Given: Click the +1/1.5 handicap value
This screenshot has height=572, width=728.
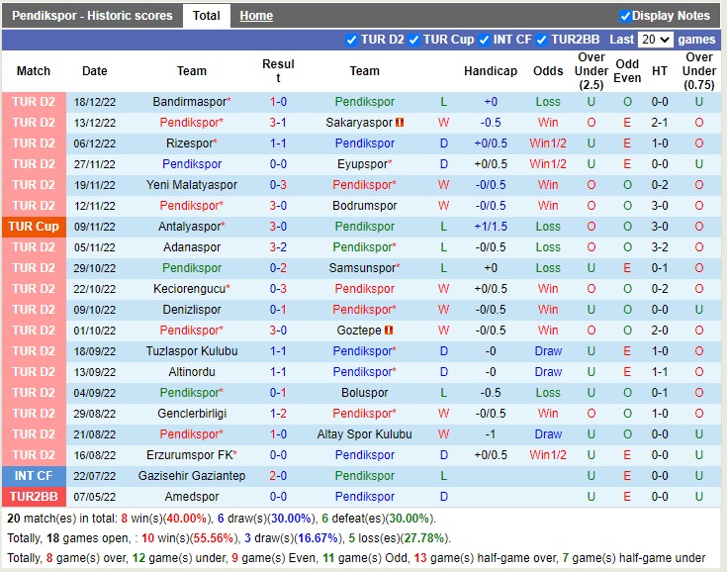Looking at the screenshot, I should (x=491, y=227).
